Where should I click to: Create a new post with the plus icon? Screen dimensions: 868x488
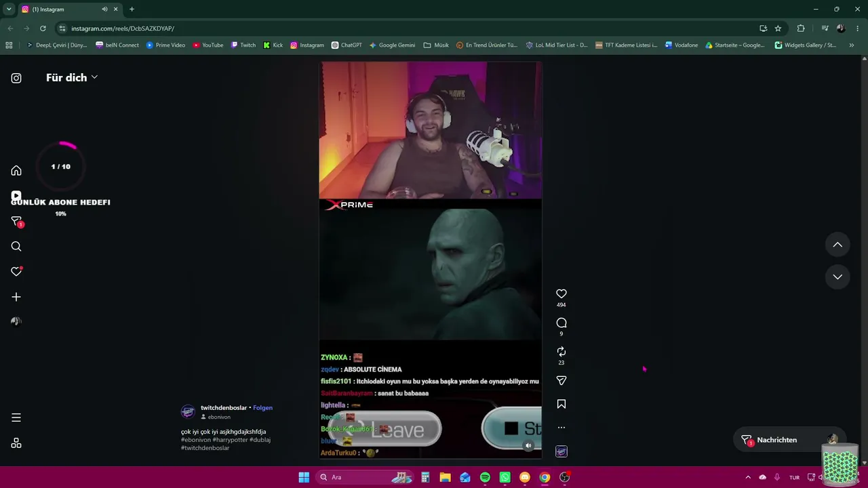[16, 297]
